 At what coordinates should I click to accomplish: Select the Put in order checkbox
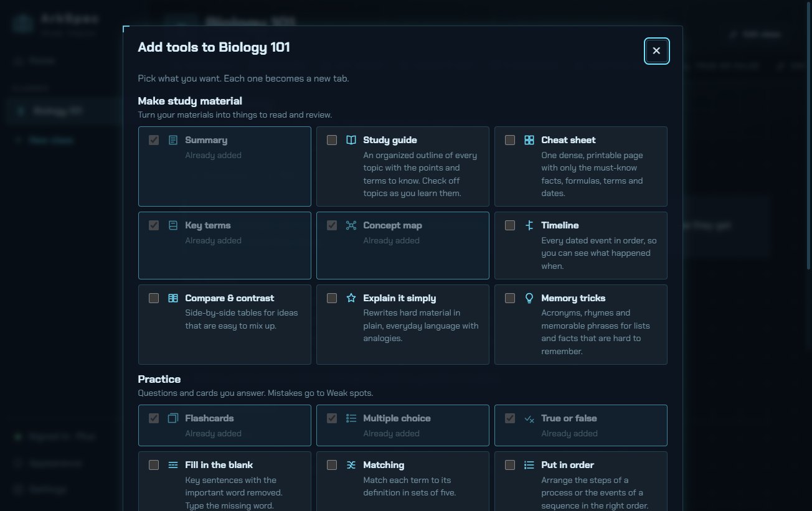coord(510,465)
